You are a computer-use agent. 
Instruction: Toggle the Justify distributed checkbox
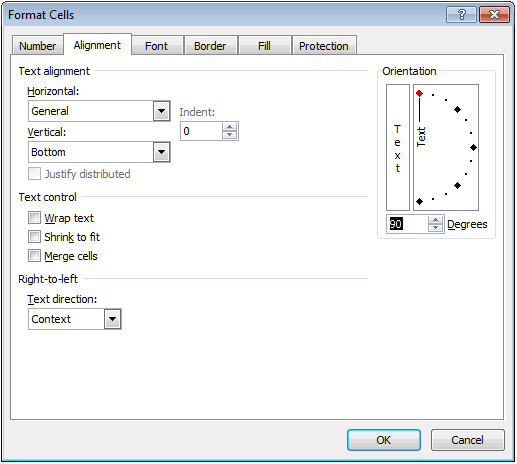(x=34, y=174)
